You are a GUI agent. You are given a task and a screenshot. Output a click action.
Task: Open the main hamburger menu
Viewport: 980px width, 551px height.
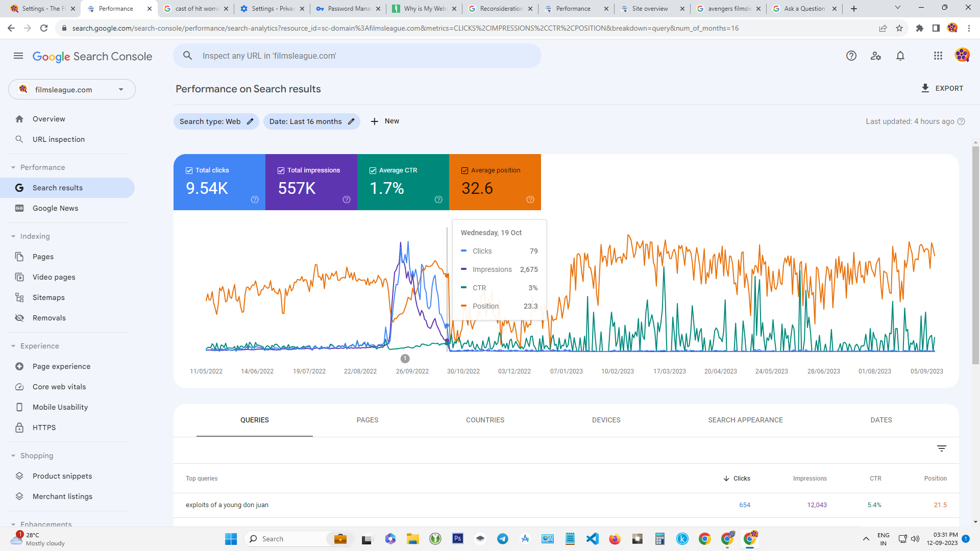coord(18,56)
